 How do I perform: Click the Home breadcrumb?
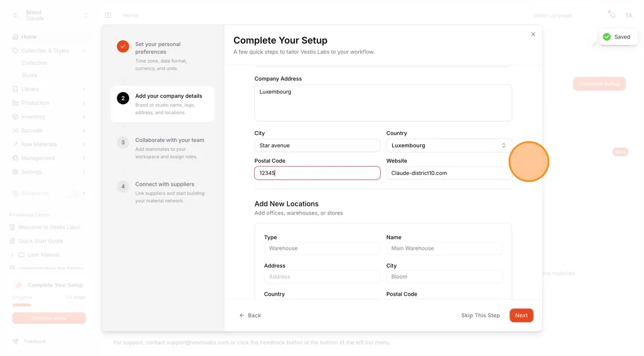tap(131, 15)
